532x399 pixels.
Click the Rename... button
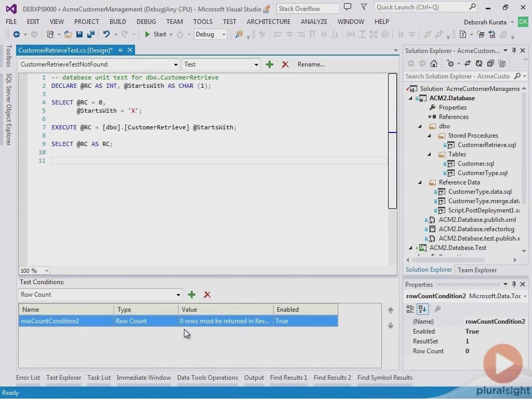click(x=311, y=64)
